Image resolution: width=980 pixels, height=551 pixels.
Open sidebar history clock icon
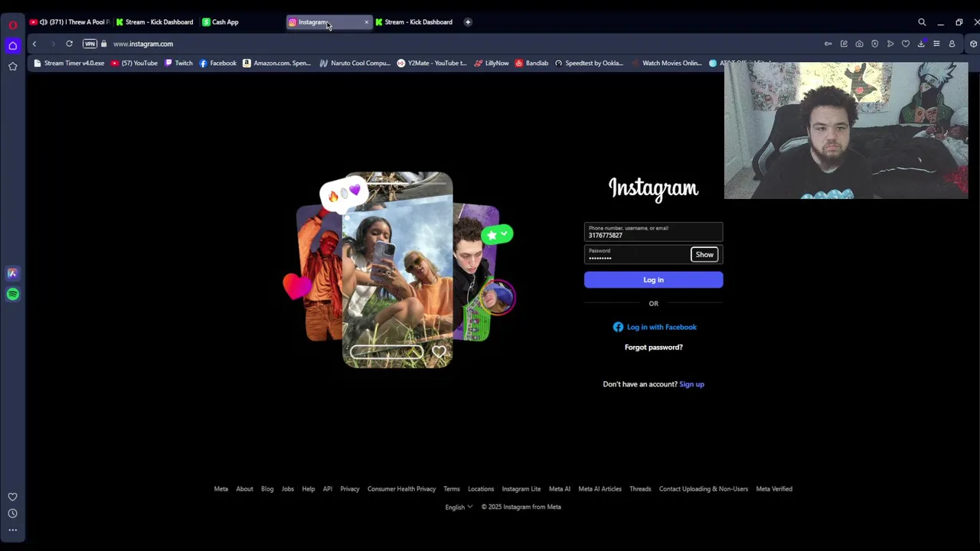pos(12,514)
